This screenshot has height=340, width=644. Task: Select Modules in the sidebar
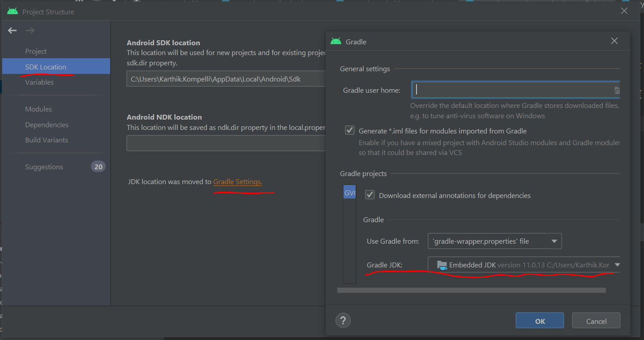point(39,109)
